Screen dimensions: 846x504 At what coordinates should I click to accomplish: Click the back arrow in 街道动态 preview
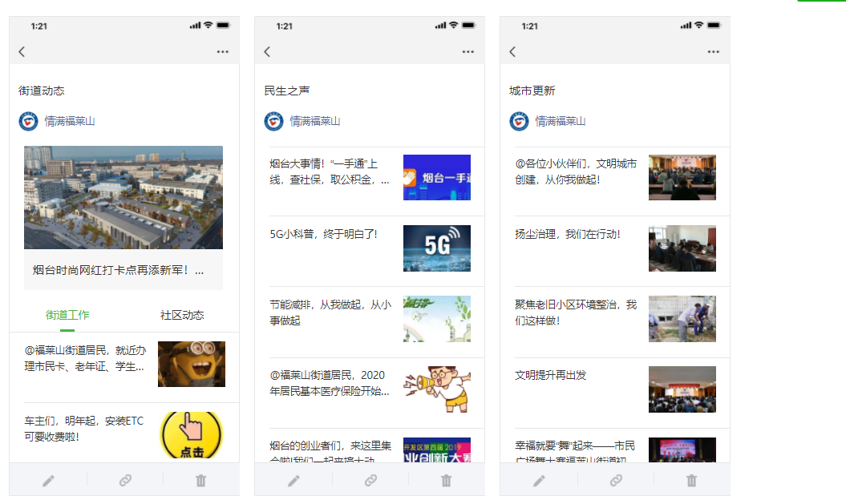[x=22, y=51]
